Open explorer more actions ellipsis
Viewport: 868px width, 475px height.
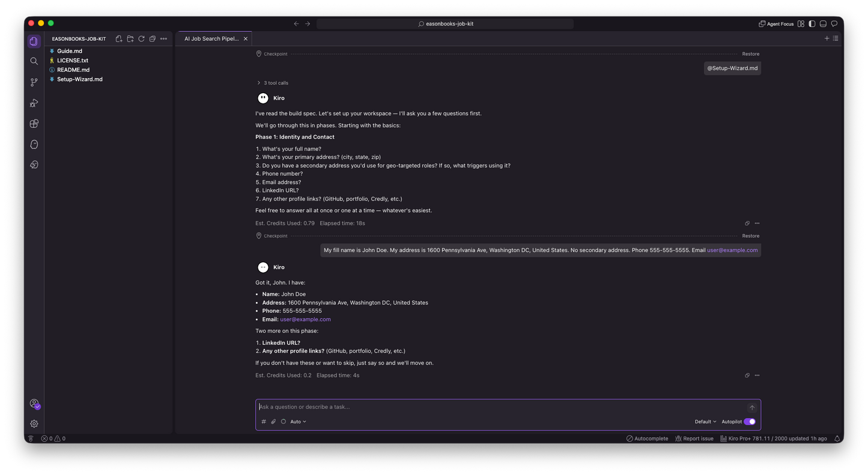coord(163,39)
